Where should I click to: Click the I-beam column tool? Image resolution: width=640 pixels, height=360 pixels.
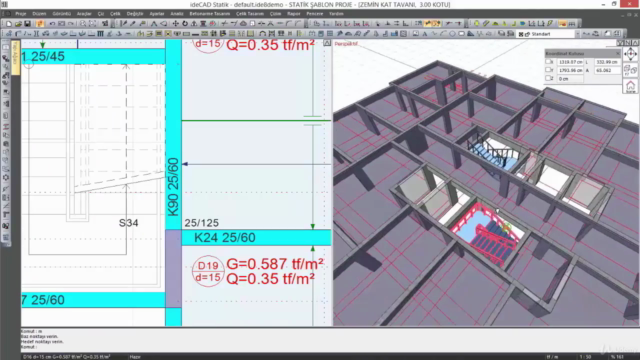pyautogui.click(x=36, y=34)
